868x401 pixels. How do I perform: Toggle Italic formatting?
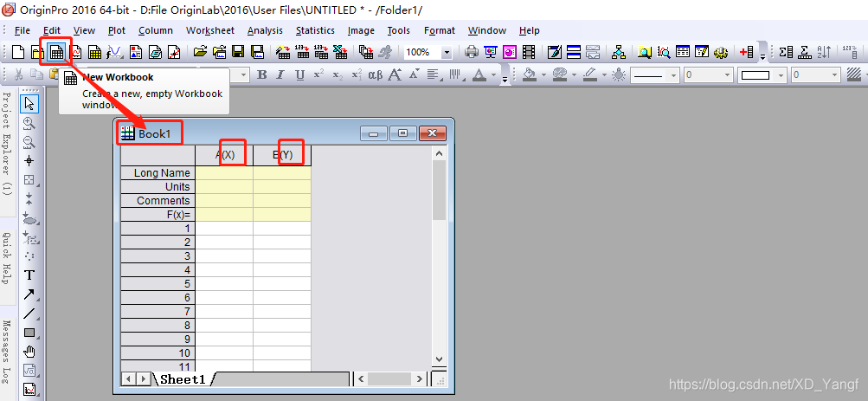coord(280,74)
